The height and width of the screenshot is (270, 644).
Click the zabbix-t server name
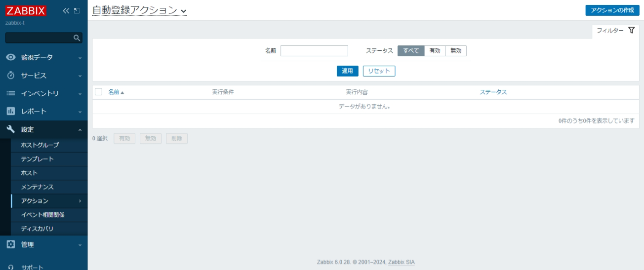click(x=15, y=23)
